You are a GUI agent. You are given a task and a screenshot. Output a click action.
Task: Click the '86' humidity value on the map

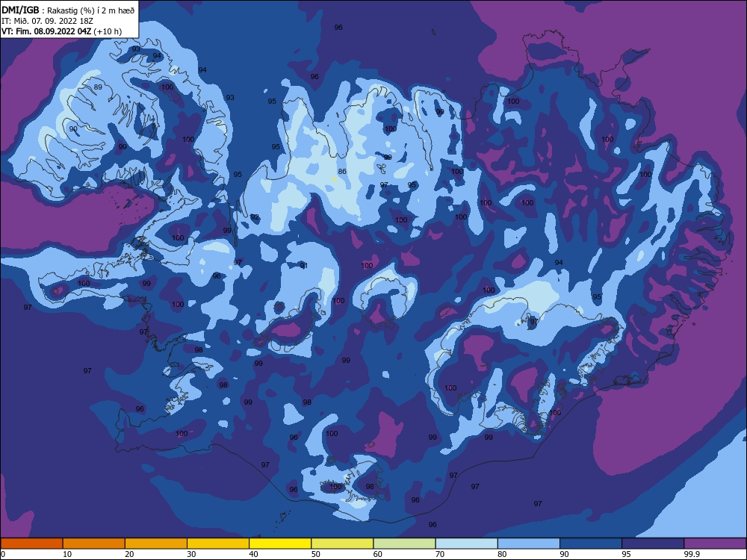pyautogui.click(x=342, y=172)
